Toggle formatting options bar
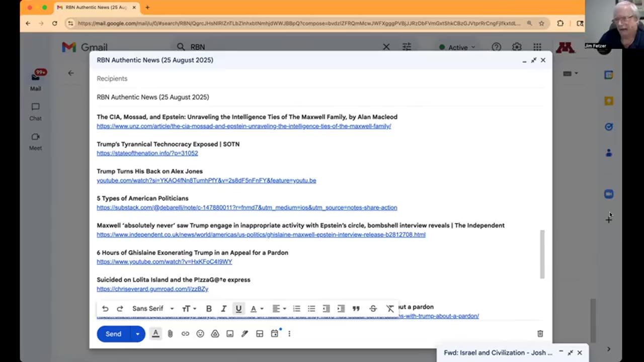Image resolution: width=644 pixels, height=362 pixels. (155, 334)
